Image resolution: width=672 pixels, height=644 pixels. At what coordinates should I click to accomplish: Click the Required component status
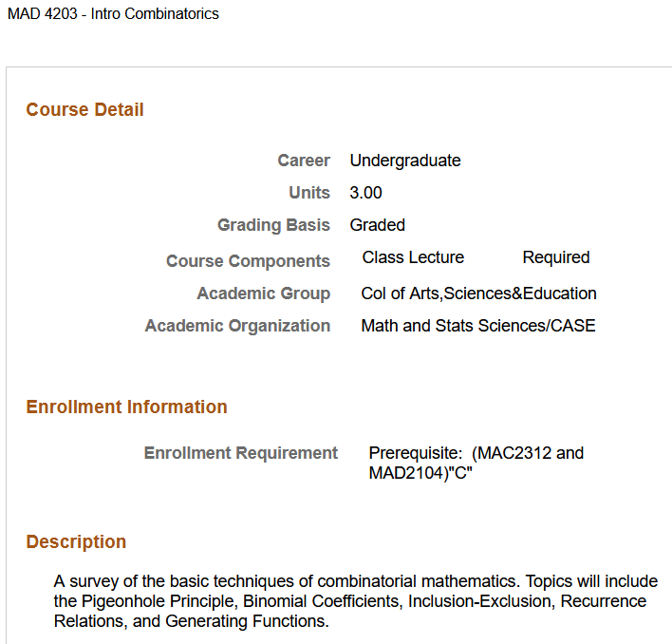pyautogui.click(x=556, y=257)
